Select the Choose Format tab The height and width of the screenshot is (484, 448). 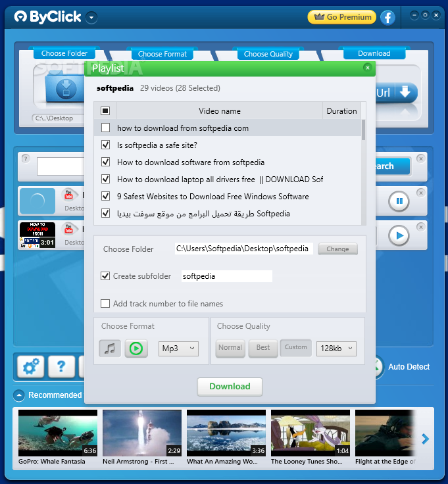162,54
